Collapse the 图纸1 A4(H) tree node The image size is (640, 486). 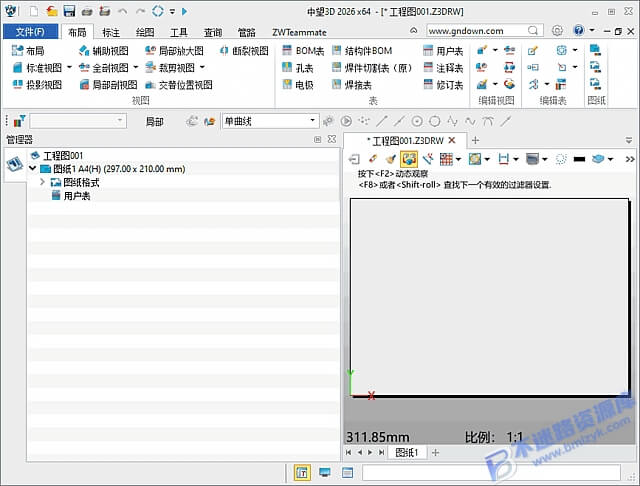click(x=33, y=169)
